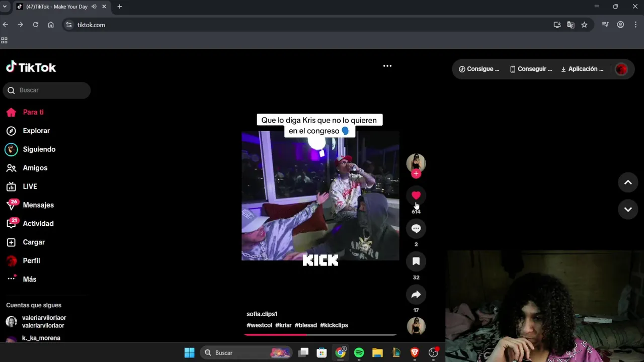This screenshot has height=362, width=644.
Task: Open the #westcol hashtag
Action: point(259,325)
